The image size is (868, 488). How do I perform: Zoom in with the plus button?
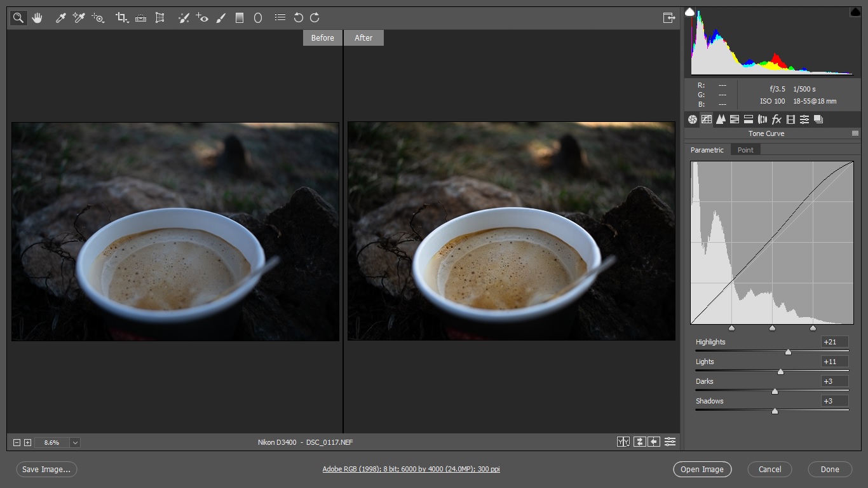point(27,442)
